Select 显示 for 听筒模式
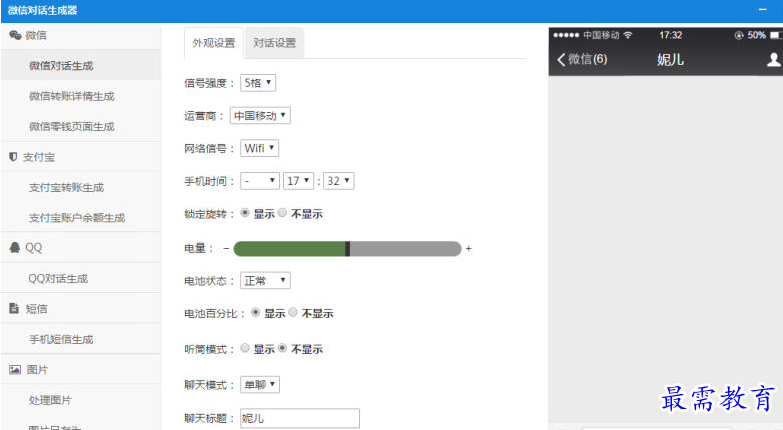The image size is (783, 430). pos(245,348)
